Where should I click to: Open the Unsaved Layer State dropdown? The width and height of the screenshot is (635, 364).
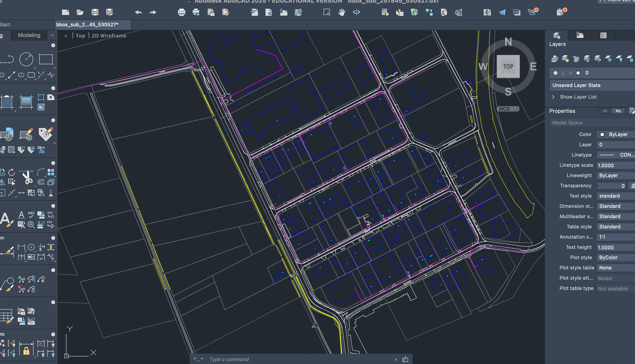pos(592,85)
